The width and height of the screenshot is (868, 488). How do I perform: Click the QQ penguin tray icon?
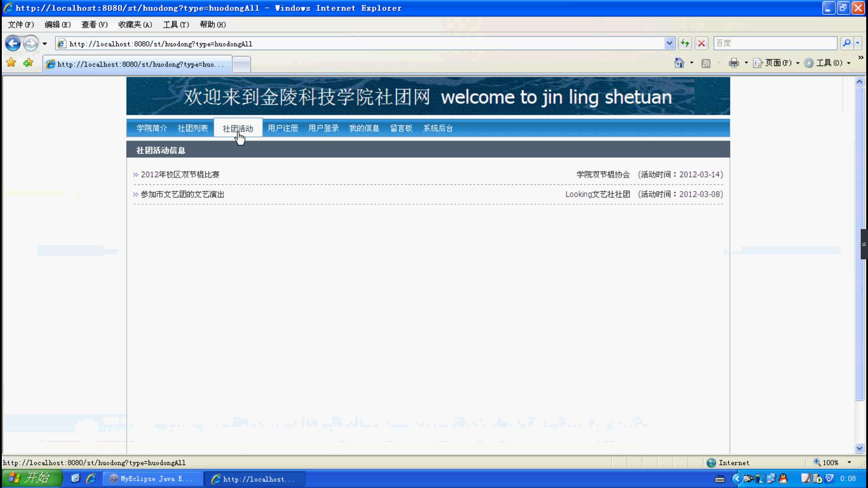coord(783,479)
